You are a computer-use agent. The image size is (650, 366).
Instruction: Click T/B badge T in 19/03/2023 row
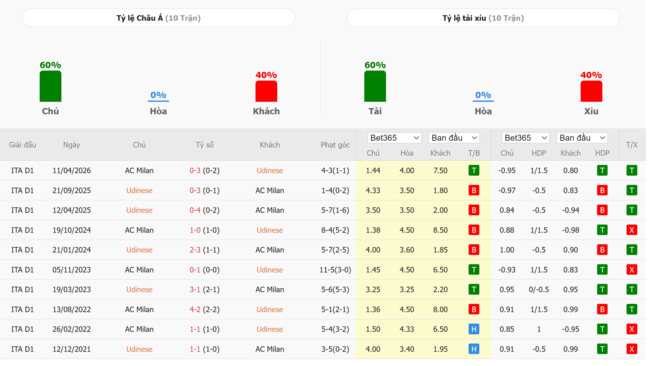tap(474, 289)
